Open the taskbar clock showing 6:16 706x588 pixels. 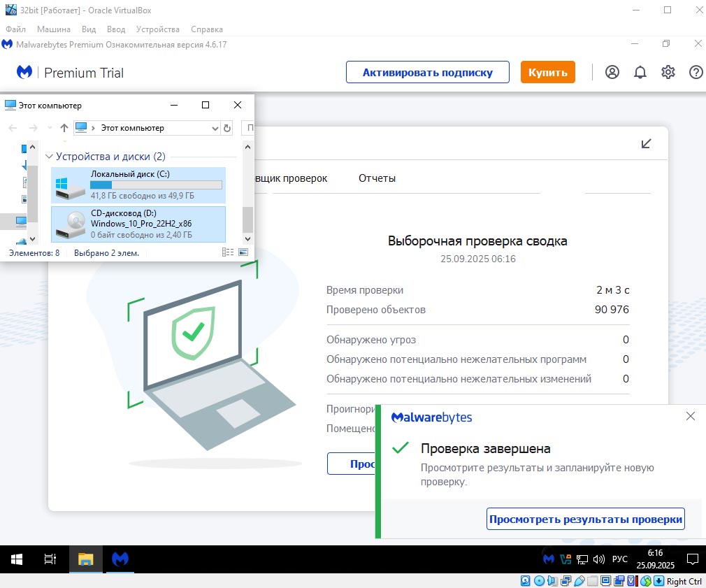tap(655, 559)
